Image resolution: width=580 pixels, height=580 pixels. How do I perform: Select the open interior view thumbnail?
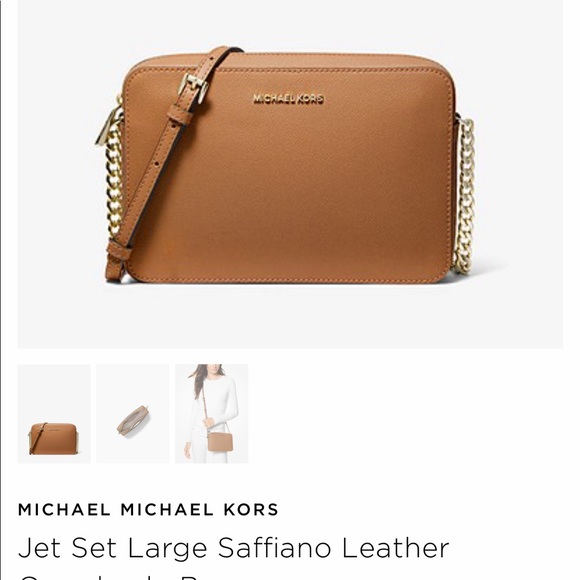coord(133,414)
